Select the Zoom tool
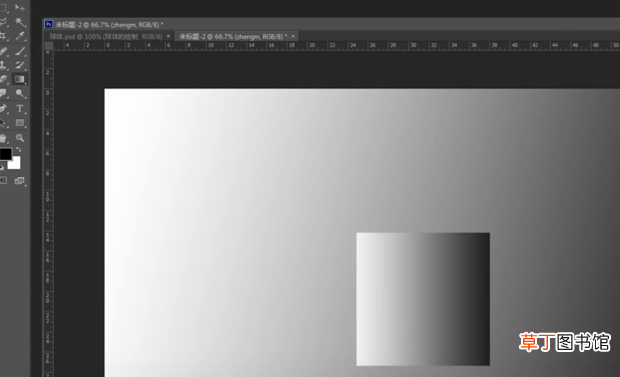The image size is (620, 377). tap(20, 138)
